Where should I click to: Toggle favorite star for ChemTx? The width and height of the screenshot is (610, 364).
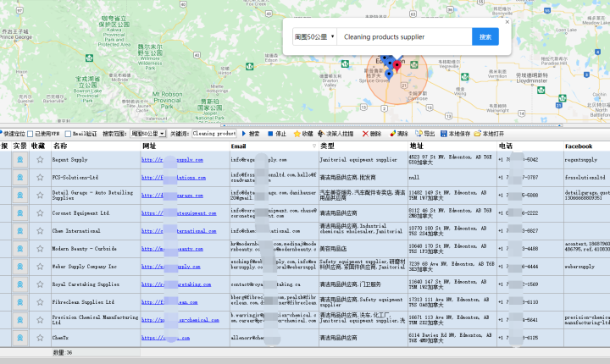(40, 338)
